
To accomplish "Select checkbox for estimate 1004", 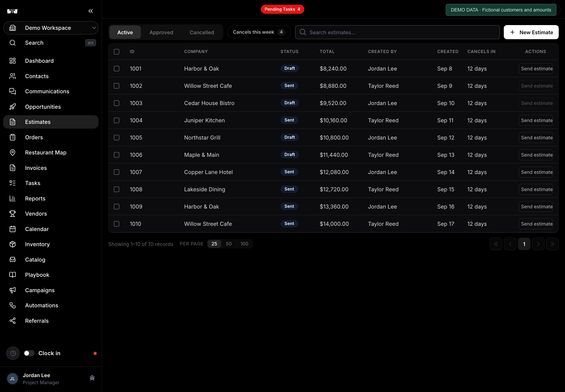I will [x=117, y=120].
